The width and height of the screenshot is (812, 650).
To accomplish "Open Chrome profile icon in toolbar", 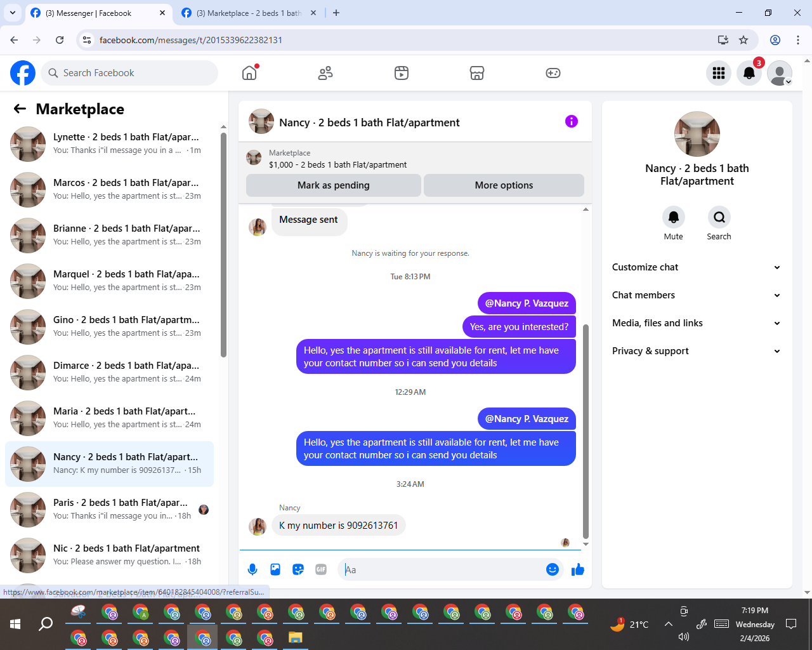I will [775, 40].
